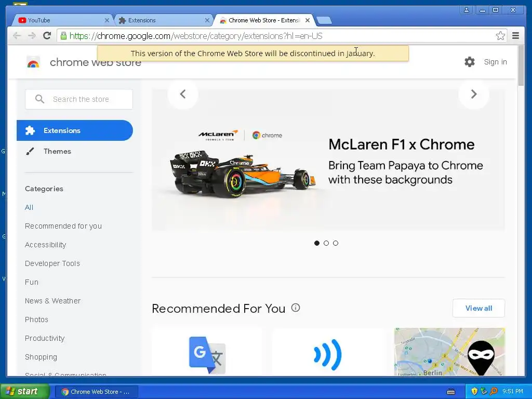This screenshot has width=532, height=399.
Task: Reload the Chrome Web Store page
Action: (47, 36)
